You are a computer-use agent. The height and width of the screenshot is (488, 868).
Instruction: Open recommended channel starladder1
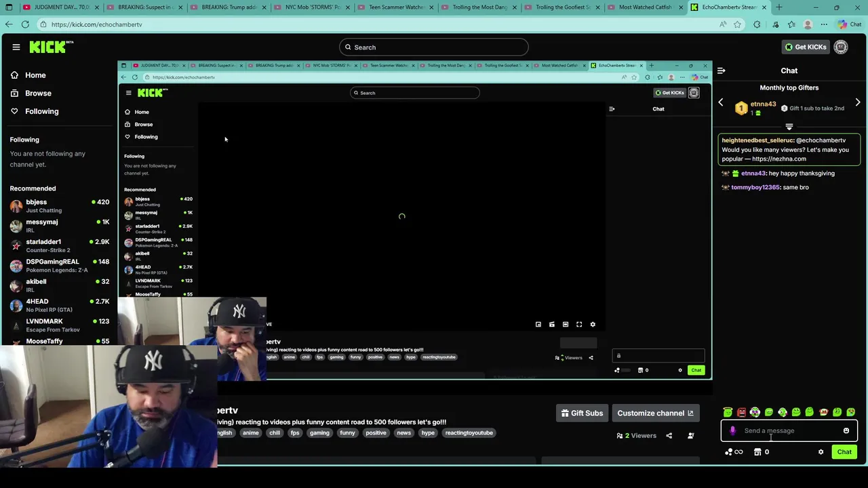[59, 245]
